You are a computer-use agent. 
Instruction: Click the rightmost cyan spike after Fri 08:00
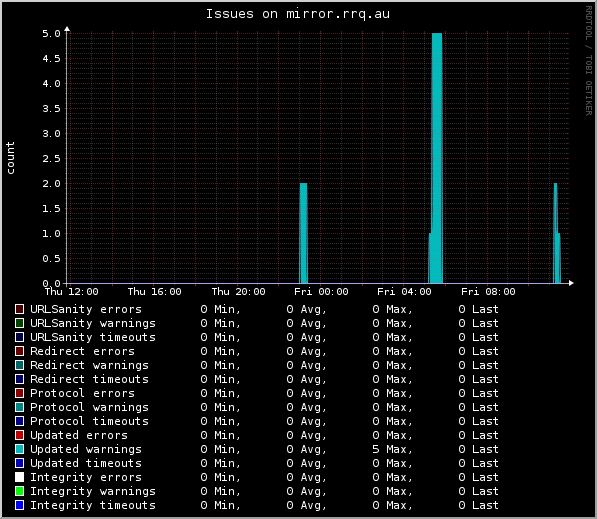557,233
